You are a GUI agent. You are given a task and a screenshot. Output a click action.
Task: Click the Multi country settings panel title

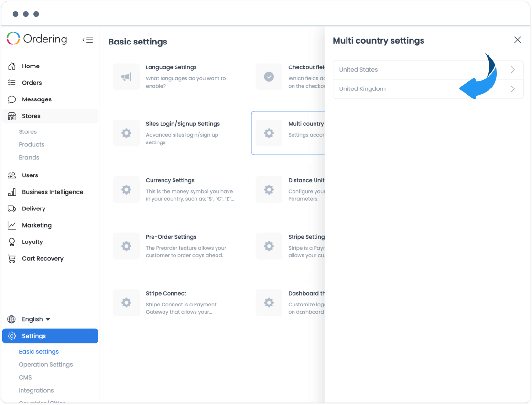[378, 41]
